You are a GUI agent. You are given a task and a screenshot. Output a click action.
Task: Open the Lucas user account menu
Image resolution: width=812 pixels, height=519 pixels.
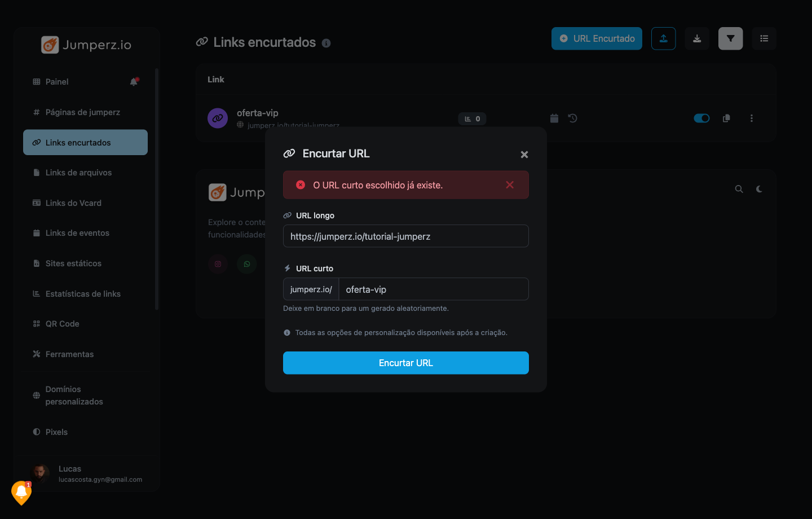[87, 473]
